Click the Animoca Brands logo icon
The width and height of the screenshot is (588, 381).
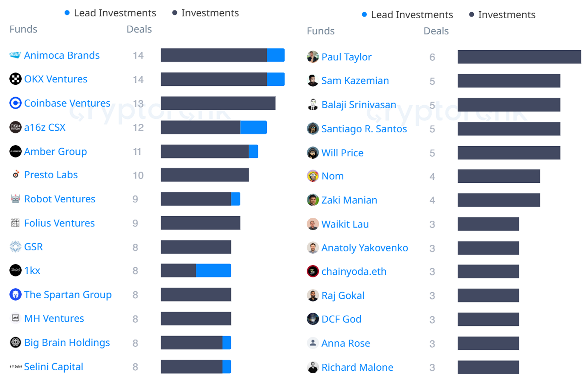tap(15, 55)
